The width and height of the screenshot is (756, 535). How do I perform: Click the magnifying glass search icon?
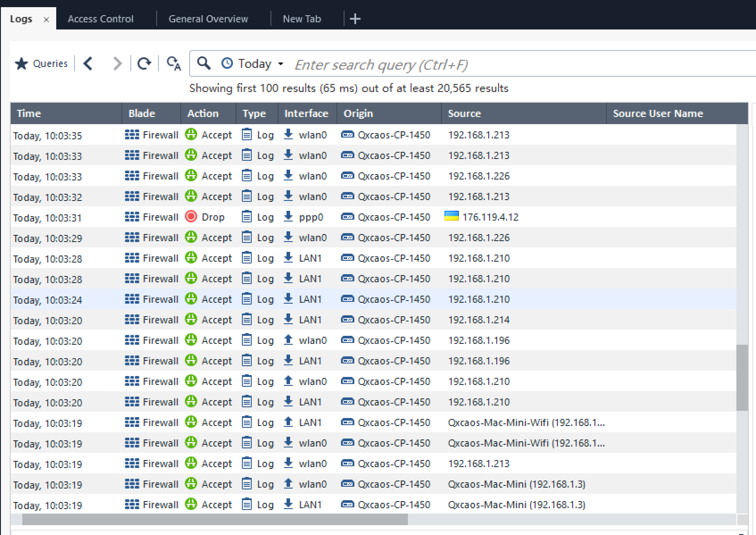pyautogui.click(x=204, y=63)
